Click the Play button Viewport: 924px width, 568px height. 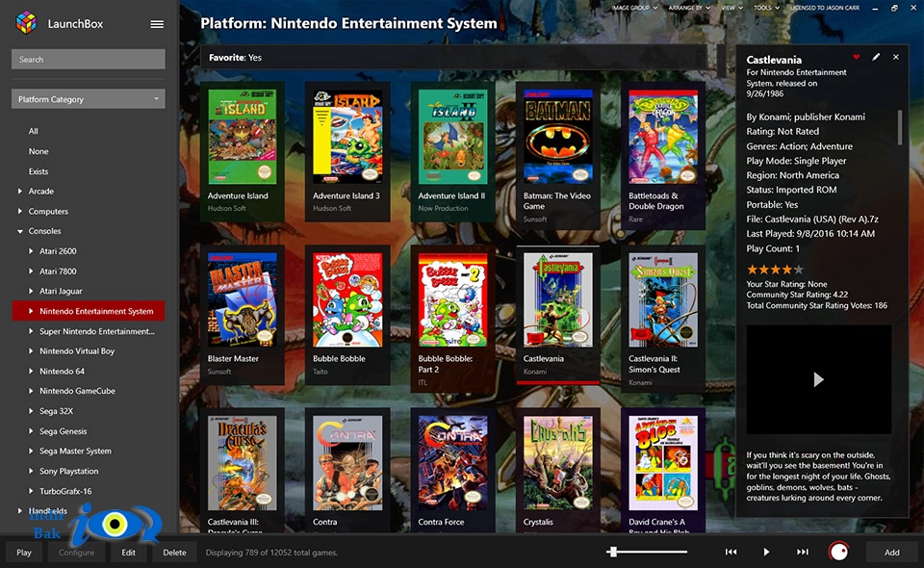pos(23,552)
